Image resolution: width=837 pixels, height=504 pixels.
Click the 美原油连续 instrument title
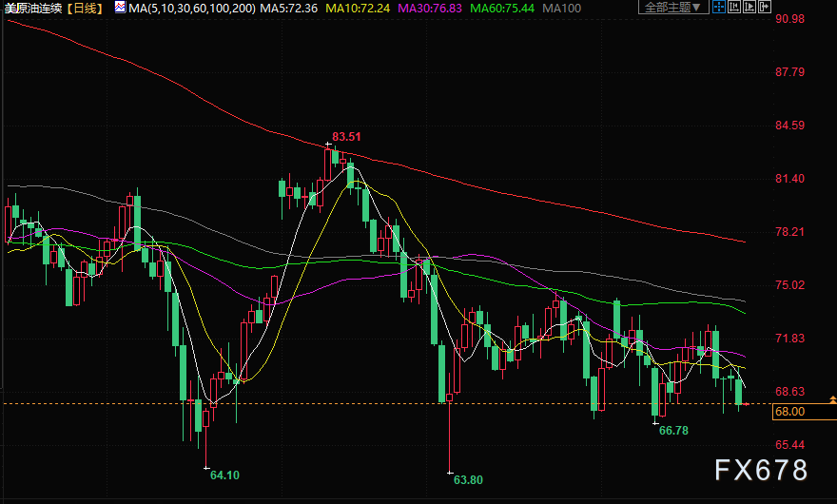point(33,8)
